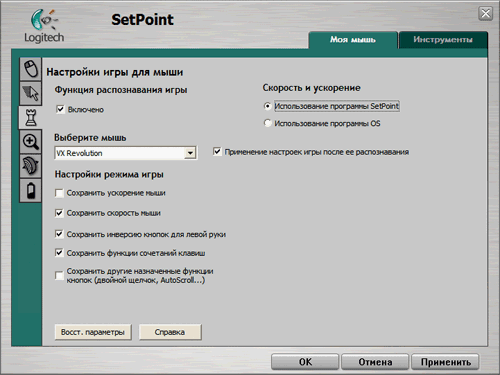Click the Отмена cancel button
Viewport: 500px width, 375px height.
[x=375, y=362]
